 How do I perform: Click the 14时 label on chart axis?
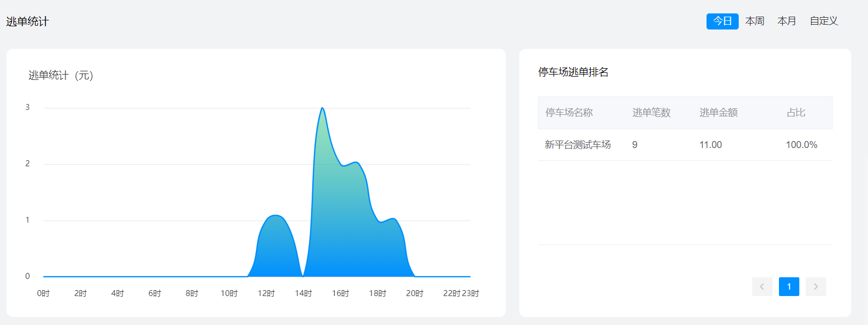(x=303, y=293)
